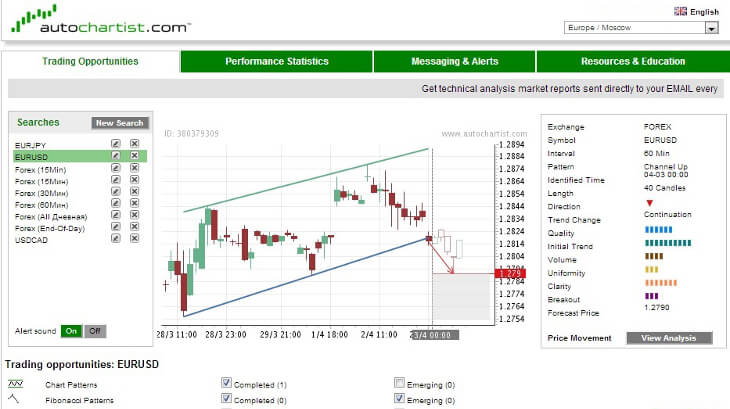Edit the Forex (15Мин) search
The width and height of the screenshot is (730, 409).
(115, 180)
